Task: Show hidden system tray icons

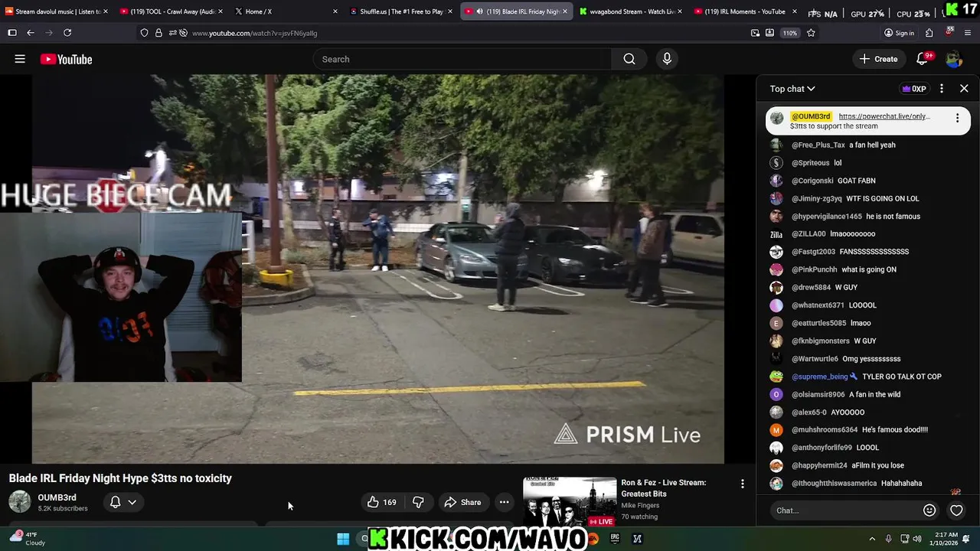Action: 871,539
